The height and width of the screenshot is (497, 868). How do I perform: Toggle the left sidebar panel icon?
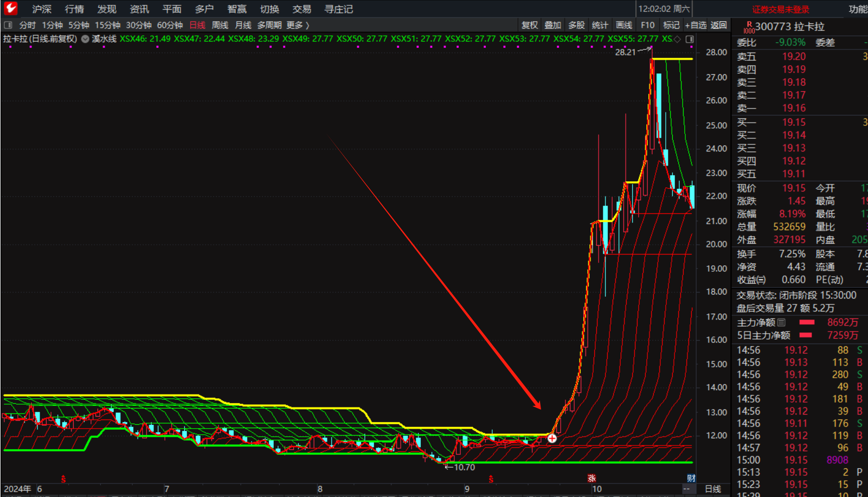click(8, 25)
